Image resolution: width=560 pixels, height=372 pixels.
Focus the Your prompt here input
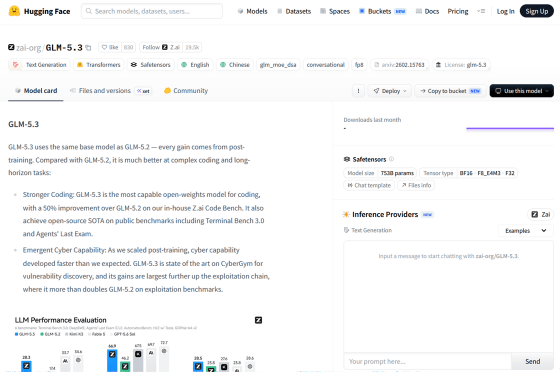tap(428, 361)
